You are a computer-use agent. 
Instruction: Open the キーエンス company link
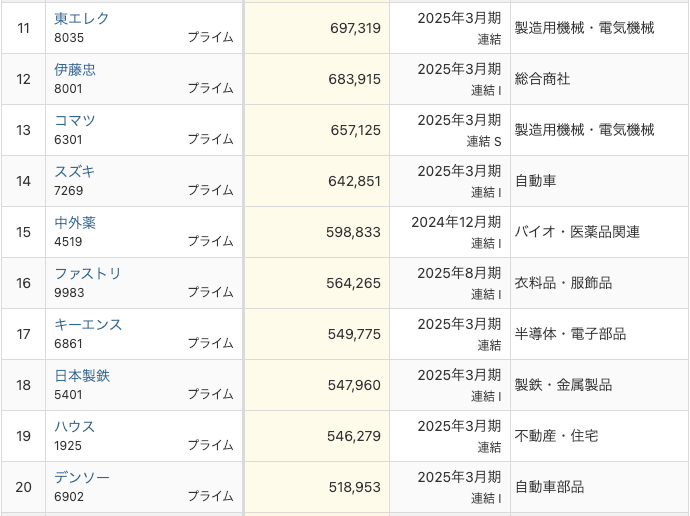(88, 325)
